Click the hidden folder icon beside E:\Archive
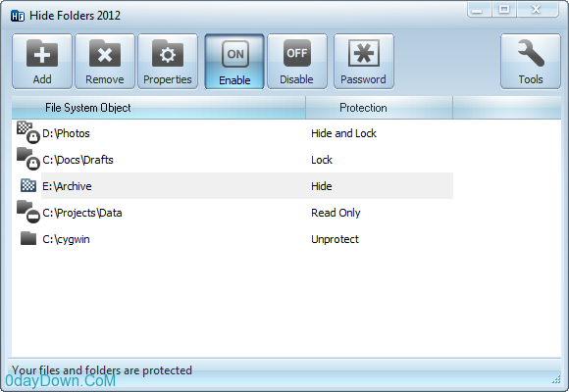 [28, 185]
